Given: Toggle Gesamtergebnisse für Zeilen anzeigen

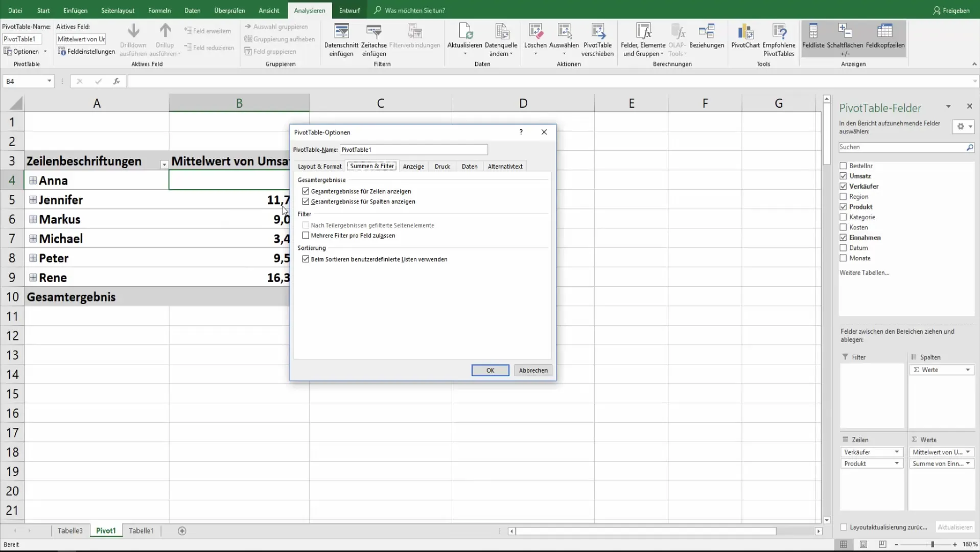Looking at the screenshot, I should click(306, 191).
